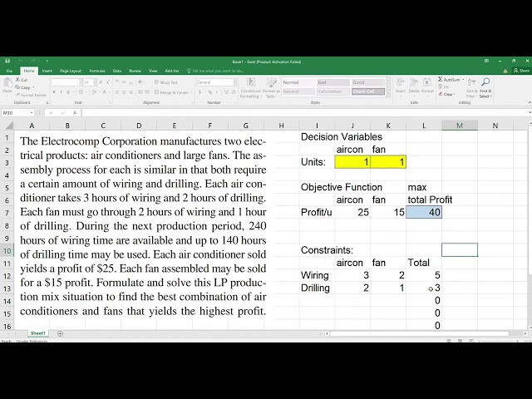Open the font size dropdown showing 14
532x399 pixels.
coord(95,82)
